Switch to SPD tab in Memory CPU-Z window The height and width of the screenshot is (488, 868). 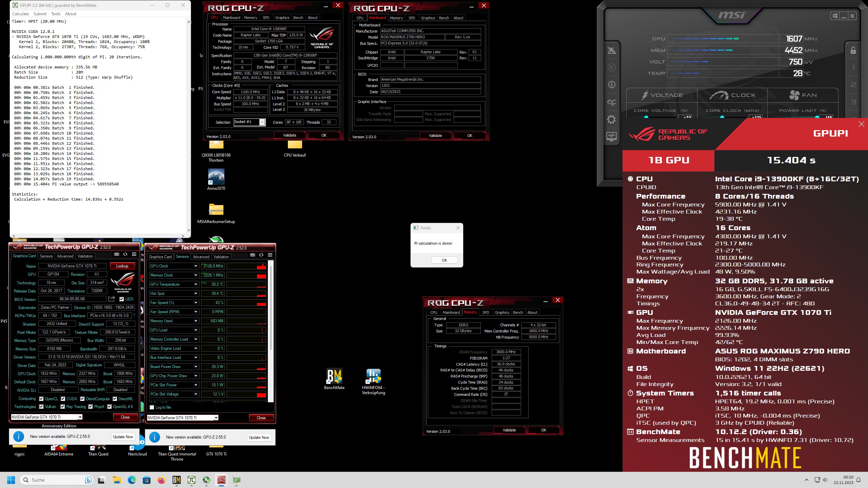(486, 312)
